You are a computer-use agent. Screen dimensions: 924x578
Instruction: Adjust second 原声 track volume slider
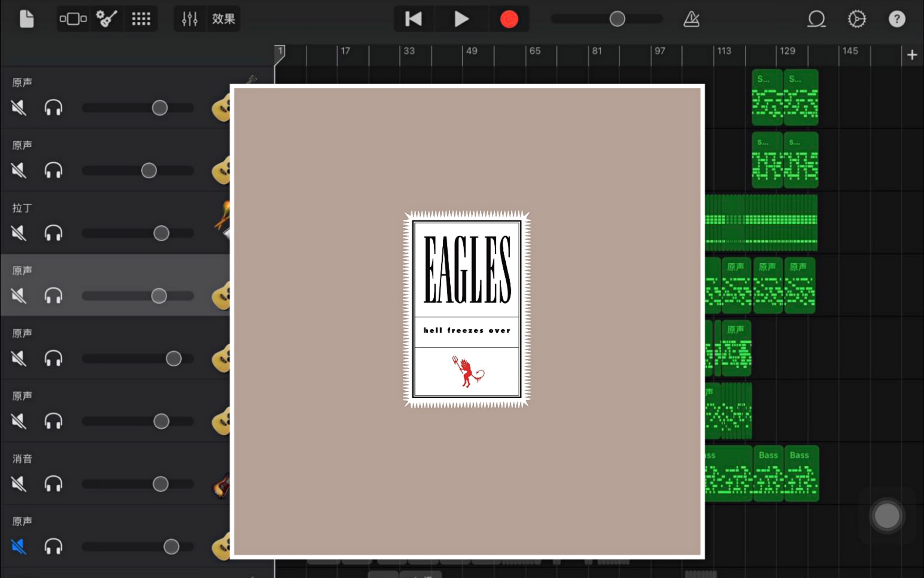pos(138,171)
